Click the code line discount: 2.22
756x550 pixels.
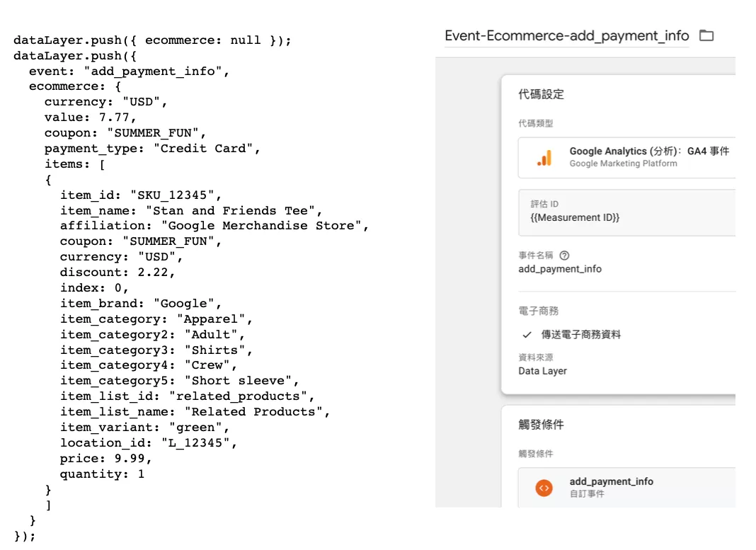point(118,273)
